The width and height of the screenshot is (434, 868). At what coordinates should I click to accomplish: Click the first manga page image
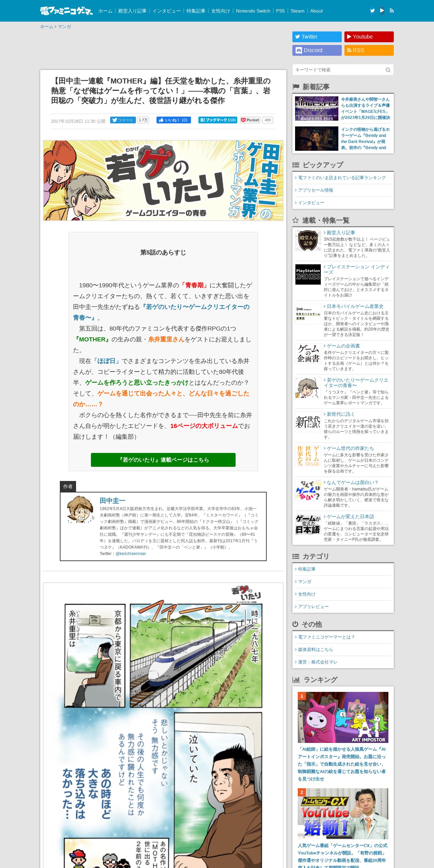pyautogui.click(x=163, y=725)
